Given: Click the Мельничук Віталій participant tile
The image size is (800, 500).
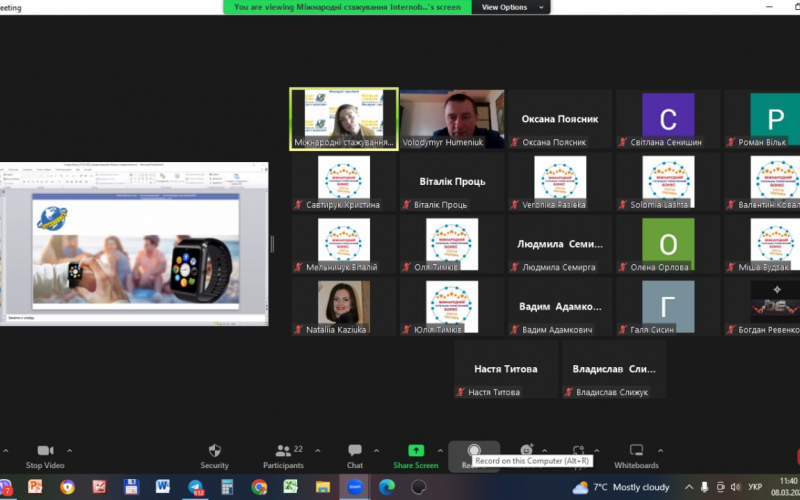Looking at the screenshot, I should tap(344, 244).
